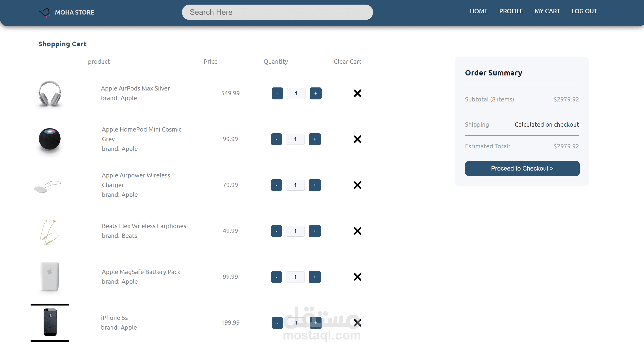Remove Beats Flex Wireless Earphones with X icon
Screen dimensions: 644x349
pyautogui.click(x=357, y=231)
